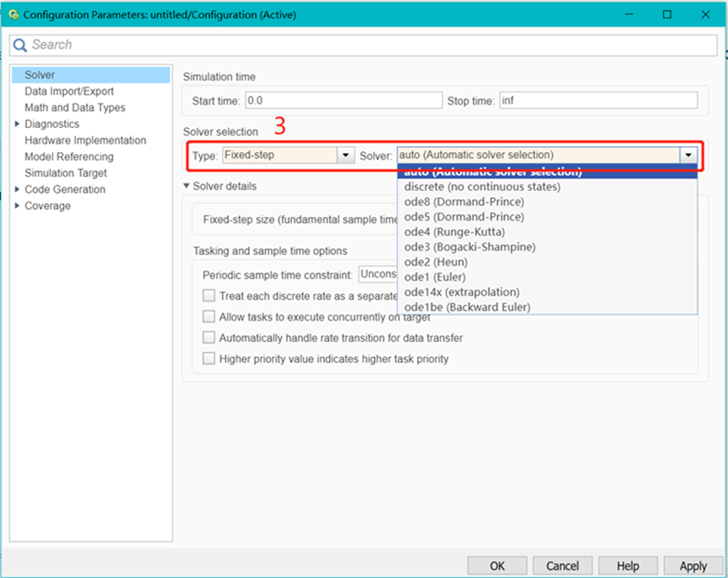Open the solver Type dropdown arrow

coord(346,156)
